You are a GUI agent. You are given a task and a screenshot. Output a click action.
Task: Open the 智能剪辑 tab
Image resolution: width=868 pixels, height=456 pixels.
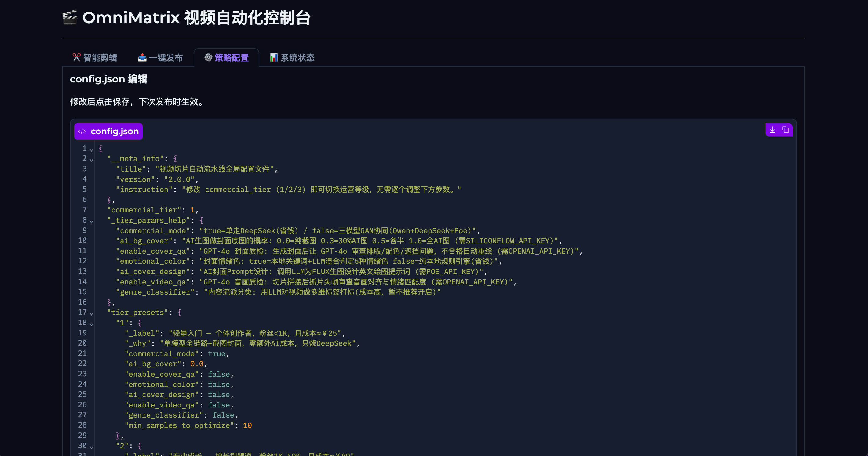(95, 58)
